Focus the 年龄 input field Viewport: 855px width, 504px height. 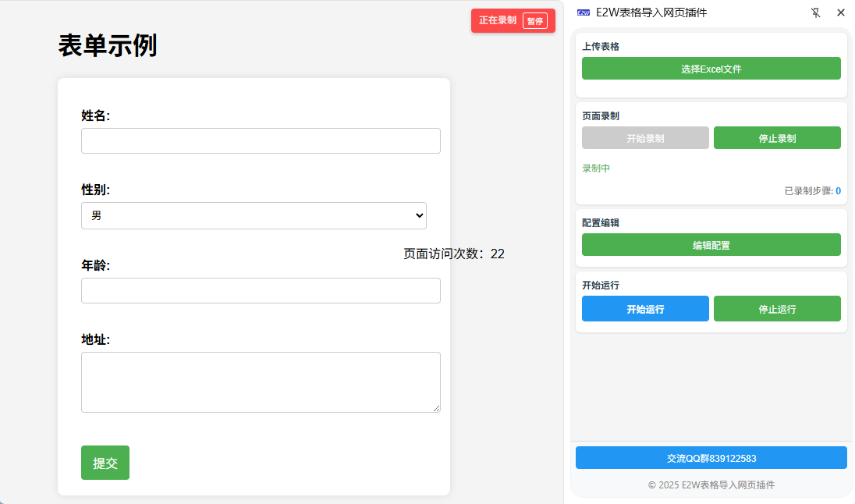[261, 291]
